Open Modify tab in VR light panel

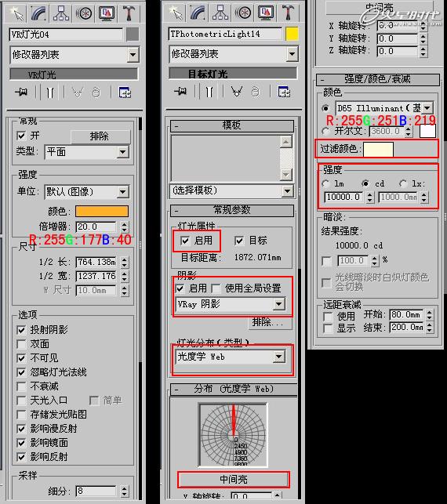coord(38,13)
